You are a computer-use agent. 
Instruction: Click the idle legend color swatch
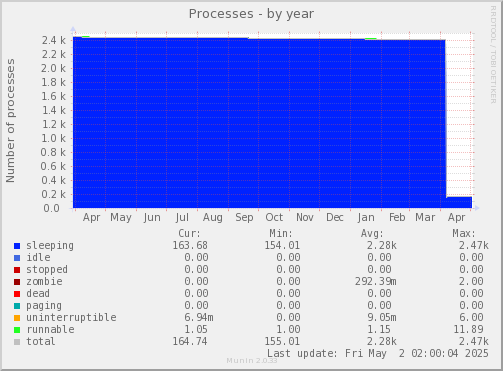point(17,258)
